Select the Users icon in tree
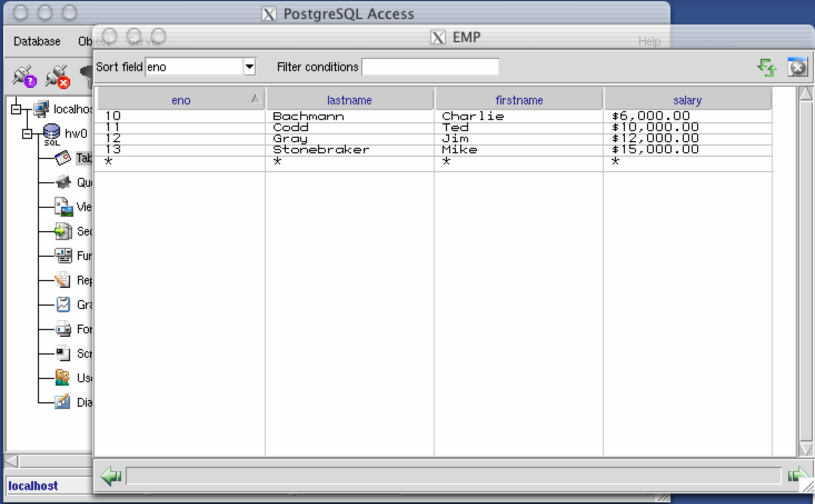Screen dimensions: 815x504 pyautogui.click(x=63, y=378)
